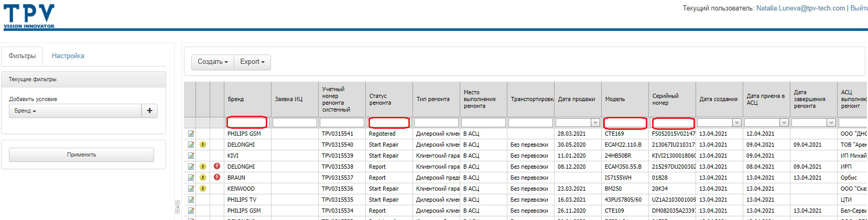Open edit icon for repair TPV0315534
The width and height of the screenshot is (868, 220).
tap(191, 211)
